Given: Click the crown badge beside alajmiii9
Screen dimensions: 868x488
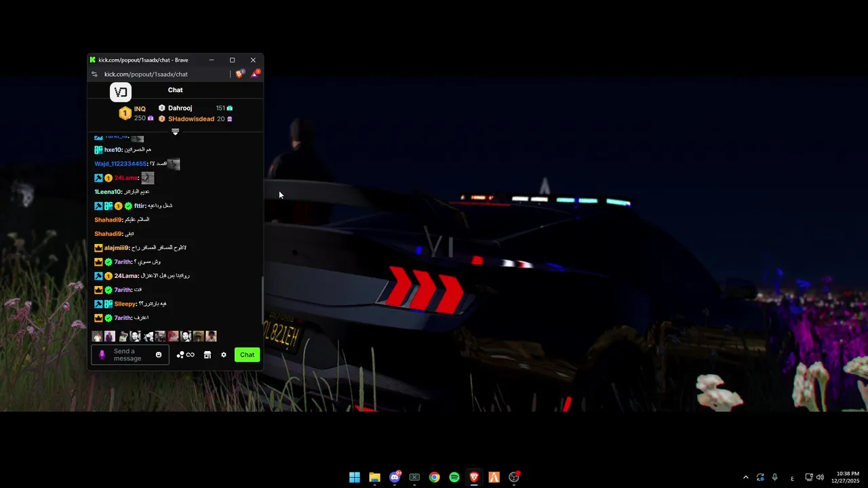Looking at the screenshot, I should point(98,248).
